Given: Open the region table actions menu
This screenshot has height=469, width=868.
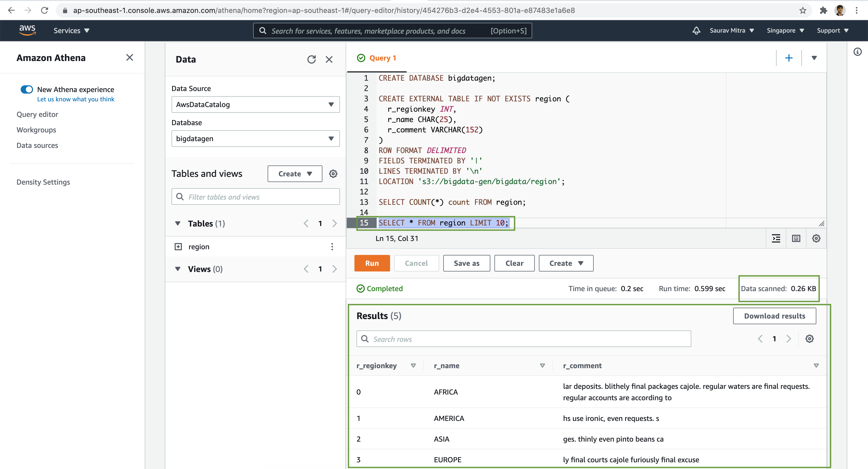Looking at the screenshot, I should pyautogui.click(x=332, y=247).
